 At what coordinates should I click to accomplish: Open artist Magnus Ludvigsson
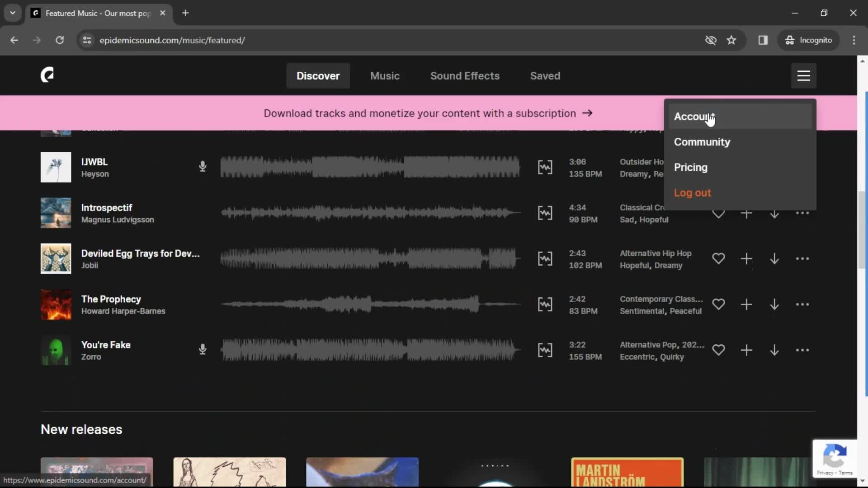coord(118,220)
